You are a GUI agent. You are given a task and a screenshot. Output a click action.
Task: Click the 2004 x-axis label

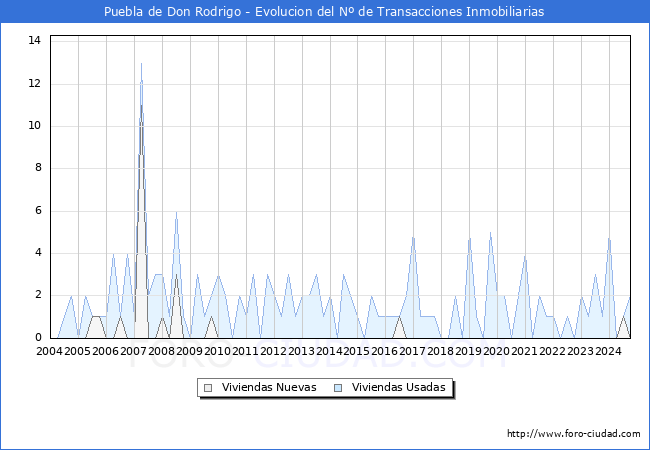point(49,351)
